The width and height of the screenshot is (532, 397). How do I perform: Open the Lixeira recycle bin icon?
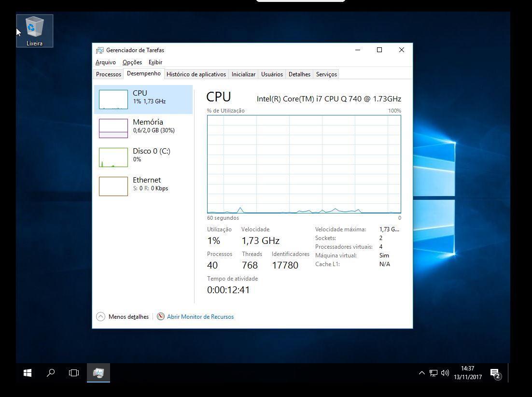(x=35, y=31)
